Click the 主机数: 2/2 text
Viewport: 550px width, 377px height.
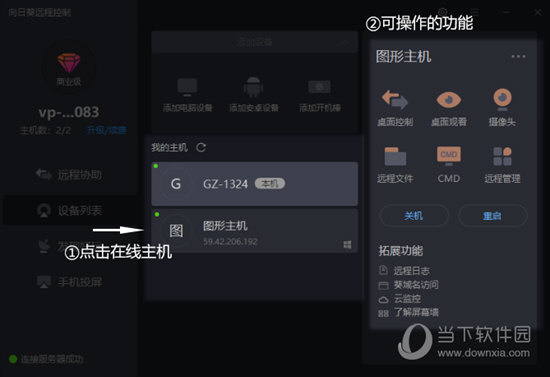pyautogui.click(x=45, y=131)
